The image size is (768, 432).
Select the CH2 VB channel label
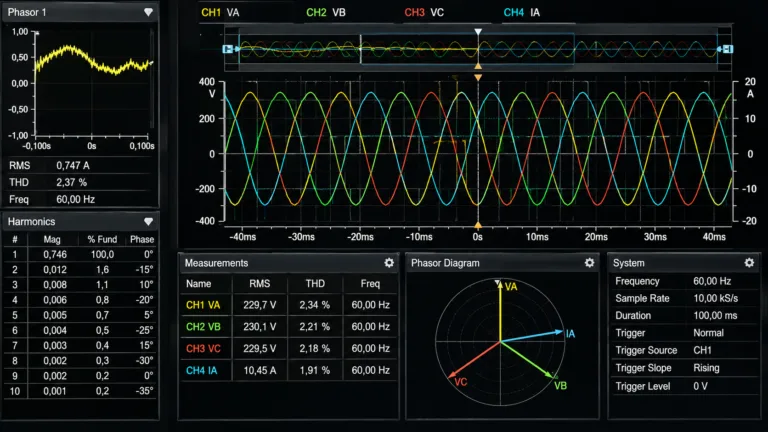click(x=326, y=12)
